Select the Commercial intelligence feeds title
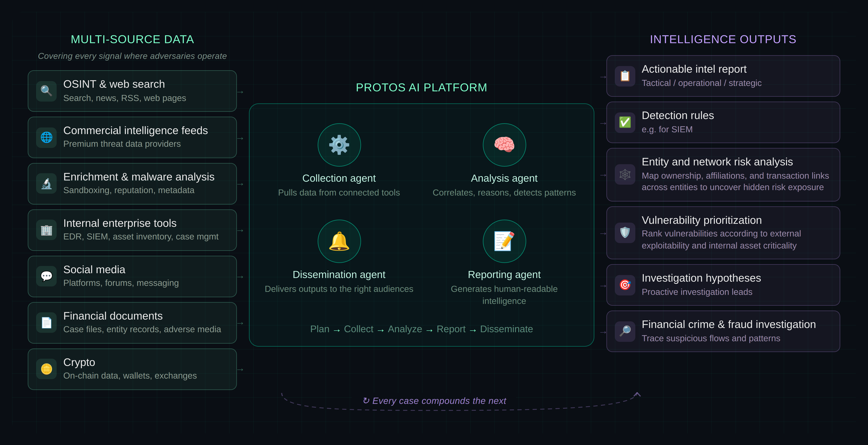Screen dimensions: 868x445 coord(135,131)
